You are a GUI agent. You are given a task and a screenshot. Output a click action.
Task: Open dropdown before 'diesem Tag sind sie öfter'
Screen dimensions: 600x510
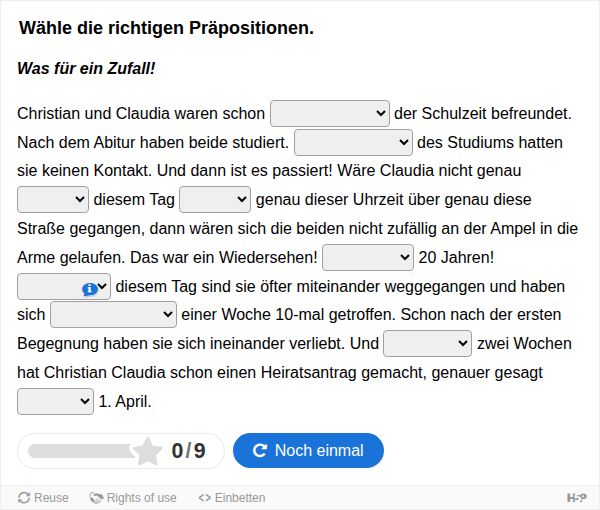click(x=64, y=286)
